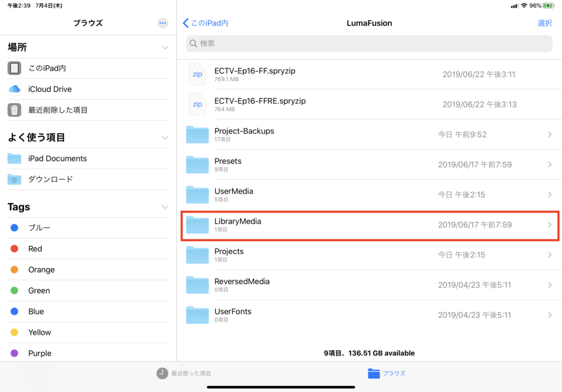
Task: Click the 検索 search field
Action: tap(369, 43)
